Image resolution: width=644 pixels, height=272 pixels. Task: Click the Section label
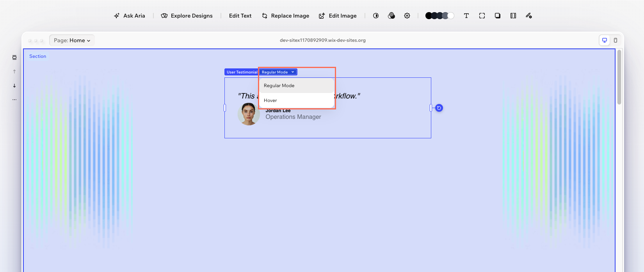37,56
